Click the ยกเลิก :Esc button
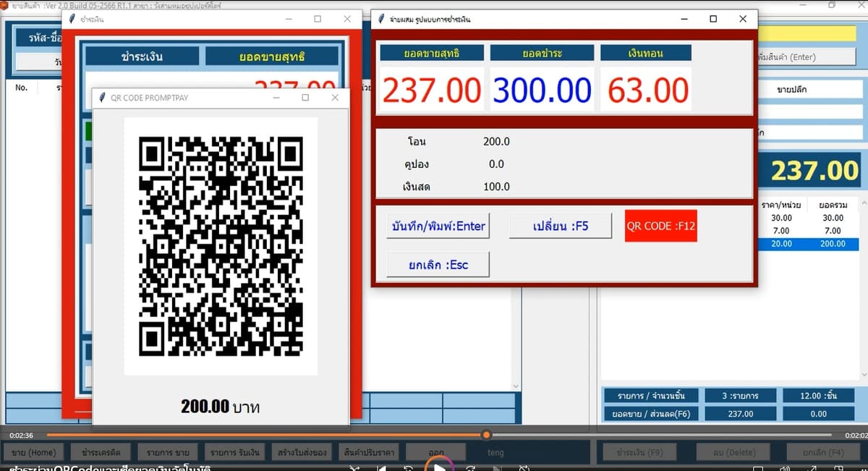This screenshot has height=471, width=868. (438, 264)
